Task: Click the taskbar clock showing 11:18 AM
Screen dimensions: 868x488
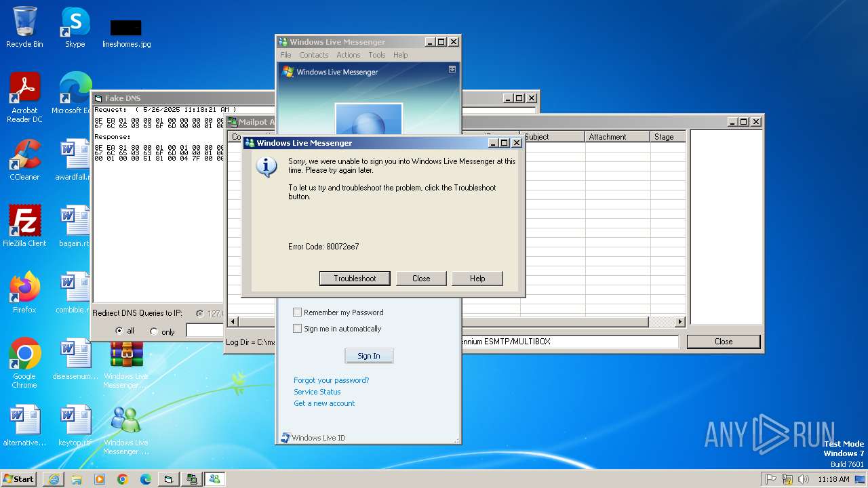Action: 833,479
